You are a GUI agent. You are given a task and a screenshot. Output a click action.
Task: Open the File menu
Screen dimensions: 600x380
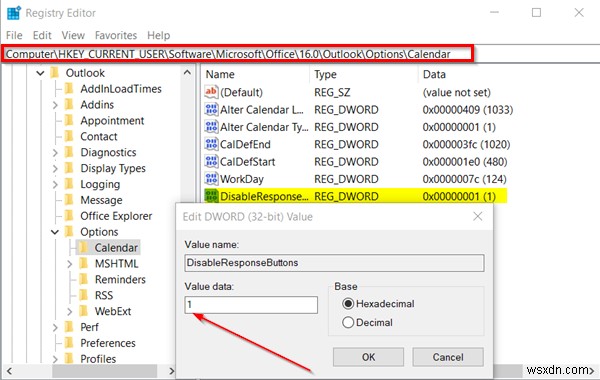point(14,35)
